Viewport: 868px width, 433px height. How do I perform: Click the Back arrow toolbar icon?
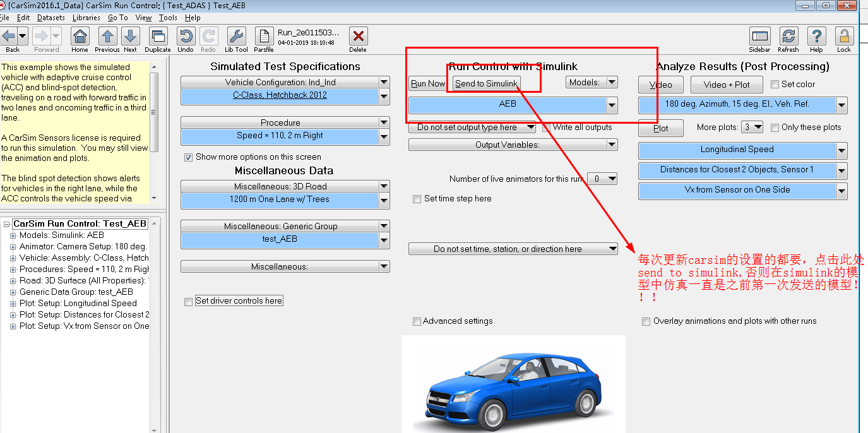(x=9, y=35)
